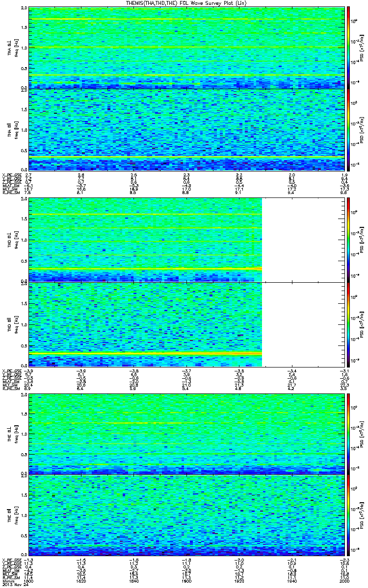Click the '1900' time tick label

click(186, 581)
